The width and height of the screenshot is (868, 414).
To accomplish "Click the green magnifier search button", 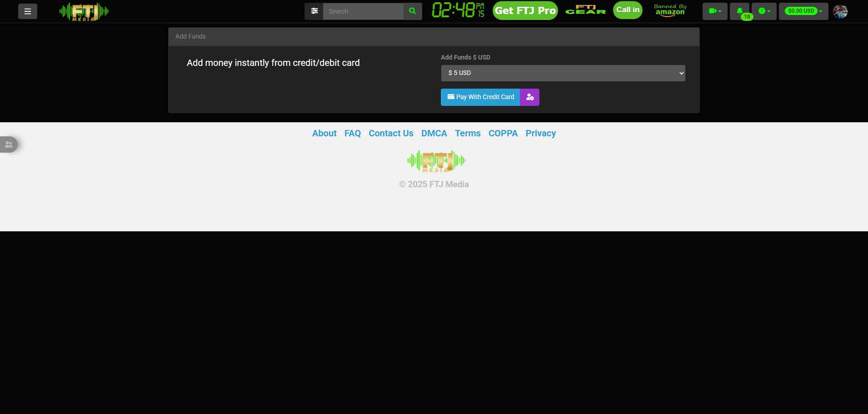I will 413,11.
